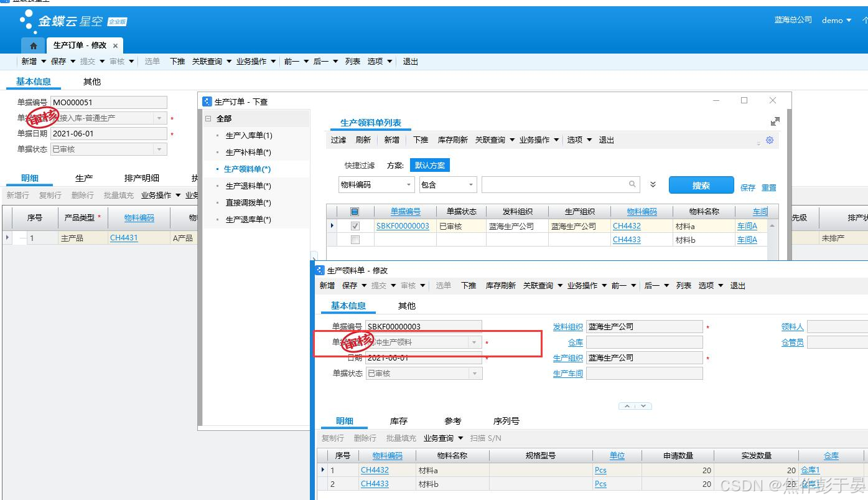Open material link CH4431 in 生产订单 grid
The height and width of the screenshot is (500, 868).
[x=124, y=238]
